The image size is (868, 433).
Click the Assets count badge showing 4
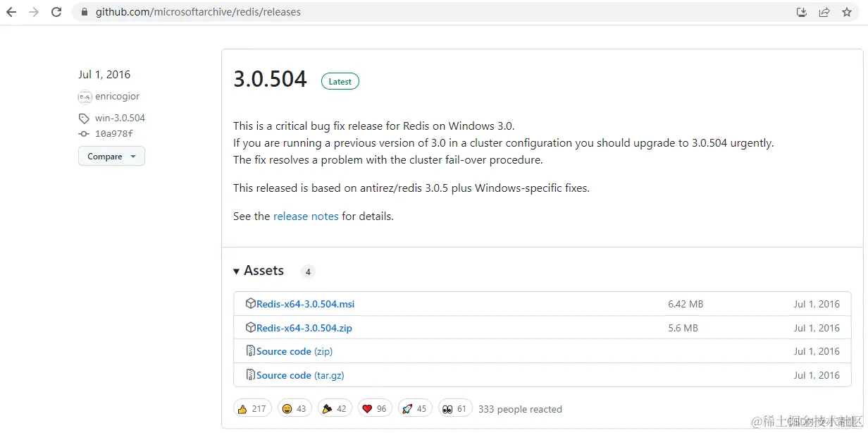(308, 272)
